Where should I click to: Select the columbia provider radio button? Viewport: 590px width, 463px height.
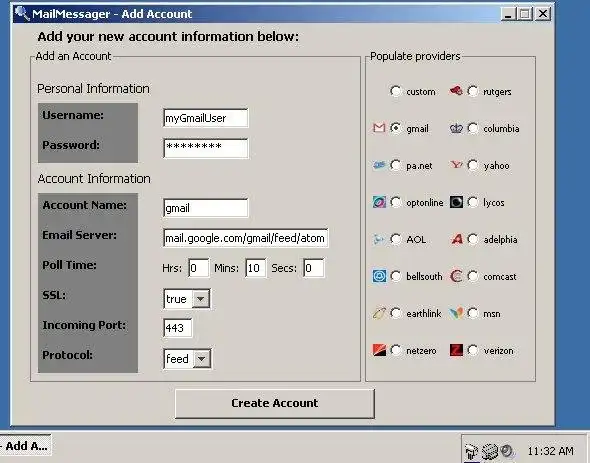click(473, 128)
